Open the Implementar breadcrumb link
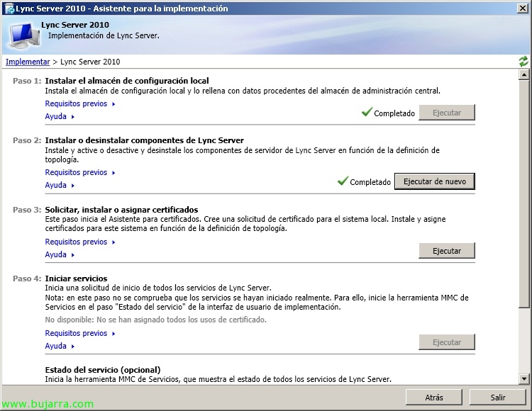 coord(28,62)
